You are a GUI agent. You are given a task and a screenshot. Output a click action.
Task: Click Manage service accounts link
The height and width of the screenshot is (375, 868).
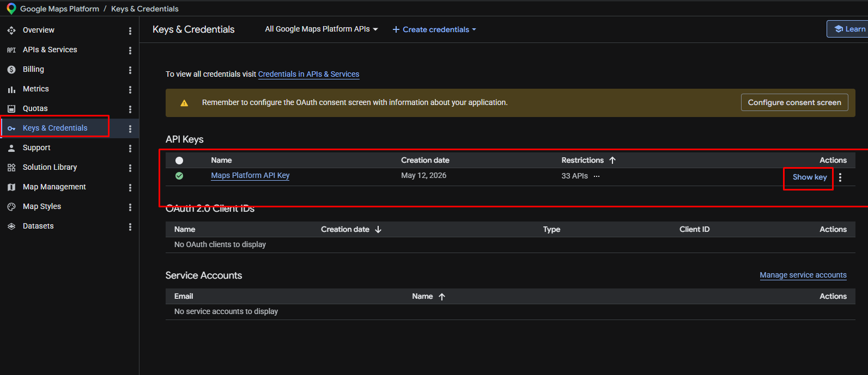[x=803, y=275]
